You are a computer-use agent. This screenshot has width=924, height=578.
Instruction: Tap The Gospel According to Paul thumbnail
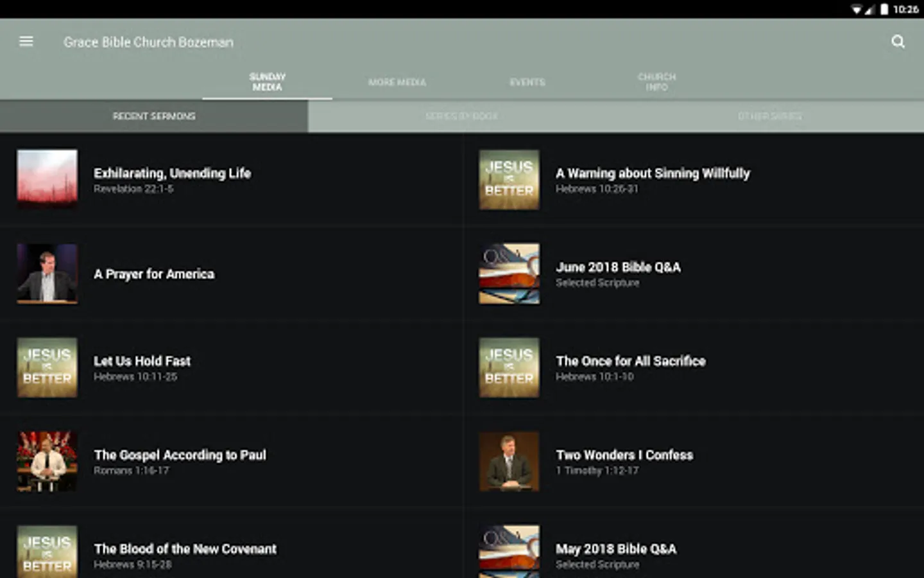[47, 461]
